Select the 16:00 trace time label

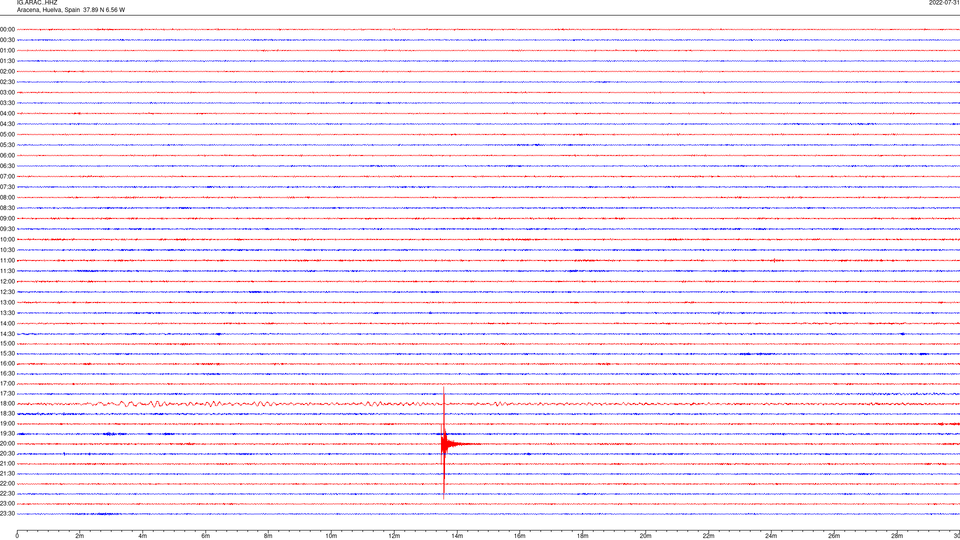point(7,364)
